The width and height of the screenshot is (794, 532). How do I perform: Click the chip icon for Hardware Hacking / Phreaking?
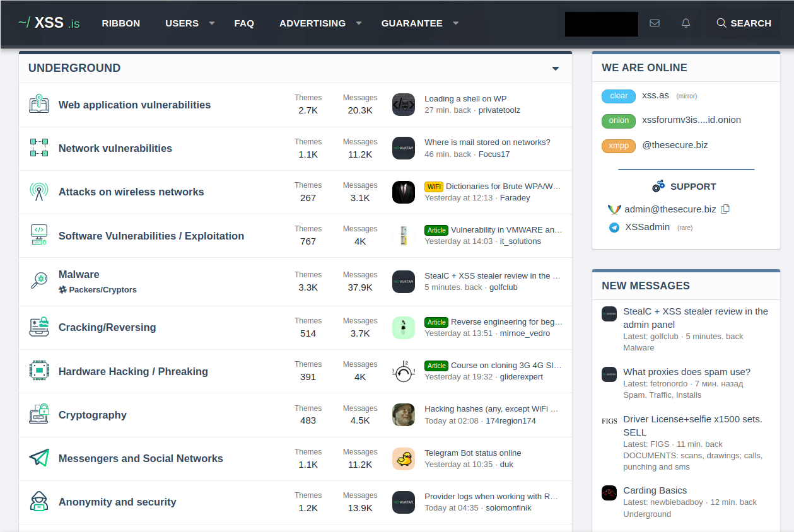click(x=38, y=371)
